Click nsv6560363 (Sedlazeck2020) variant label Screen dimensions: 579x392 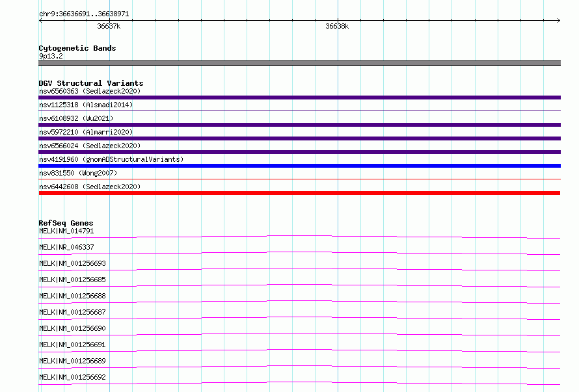[90, 91]
